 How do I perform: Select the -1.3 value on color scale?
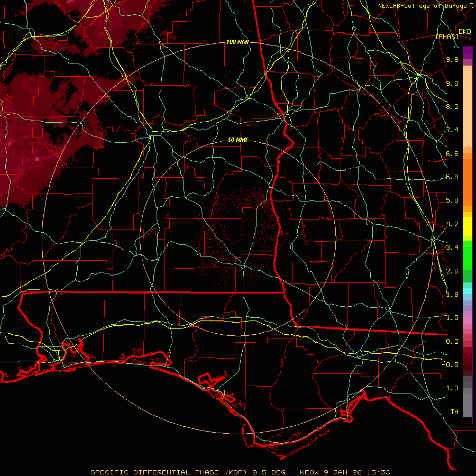[x=450, y=388]
